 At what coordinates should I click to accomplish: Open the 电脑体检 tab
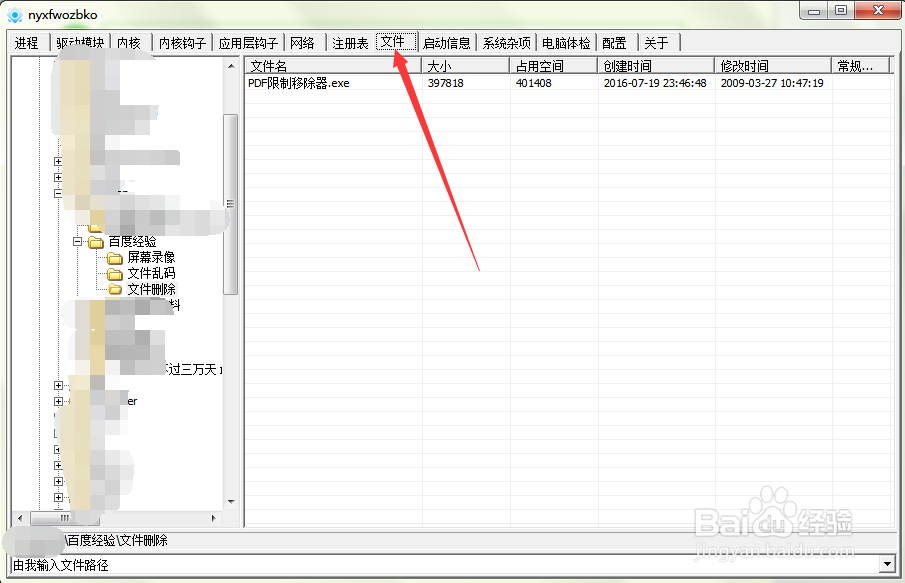[566, 43]
